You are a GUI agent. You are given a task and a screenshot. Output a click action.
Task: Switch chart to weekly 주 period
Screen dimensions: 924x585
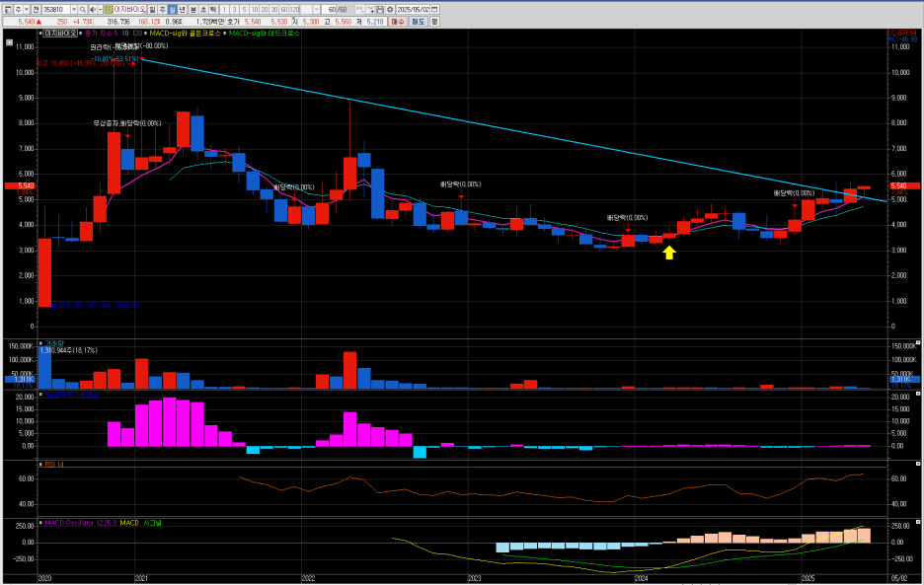(x=162, y=10)
